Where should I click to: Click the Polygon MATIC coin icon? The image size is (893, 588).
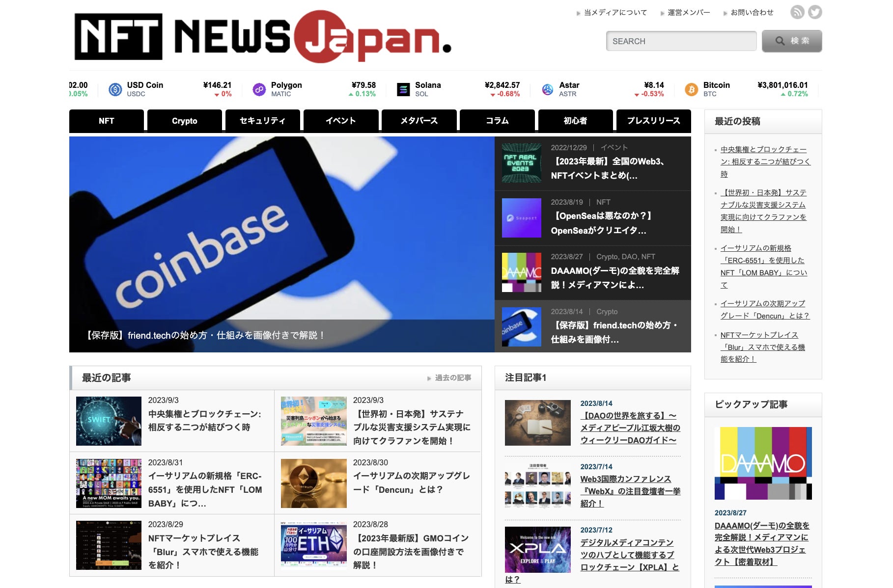[259, 89]
